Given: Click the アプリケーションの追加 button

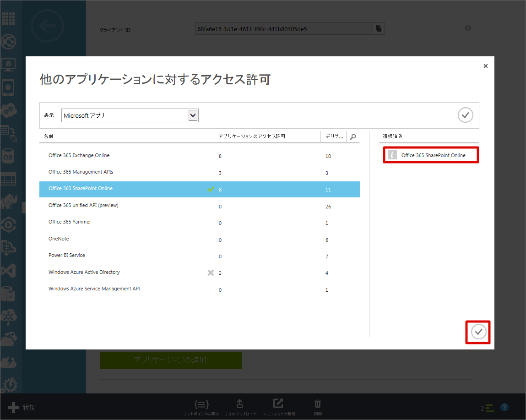Looking at the screenshot, I should (x=170, y=360).
